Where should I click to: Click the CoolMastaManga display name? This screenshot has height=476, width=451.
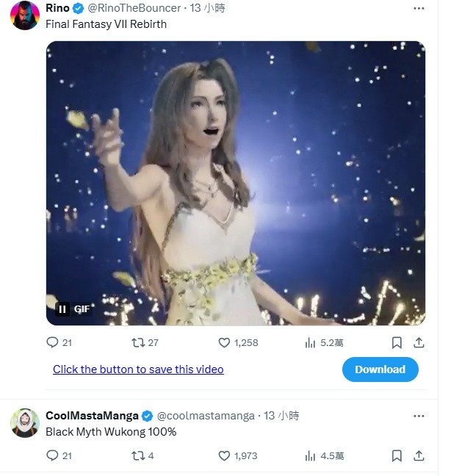(x=92, y=416)
